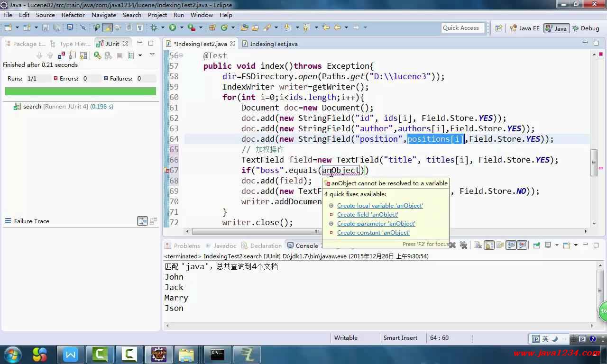Click the Next Annotation arrow icon
The height and width of the screenshot is (364, 607).
pyautogui.click(x=287, y=27)
